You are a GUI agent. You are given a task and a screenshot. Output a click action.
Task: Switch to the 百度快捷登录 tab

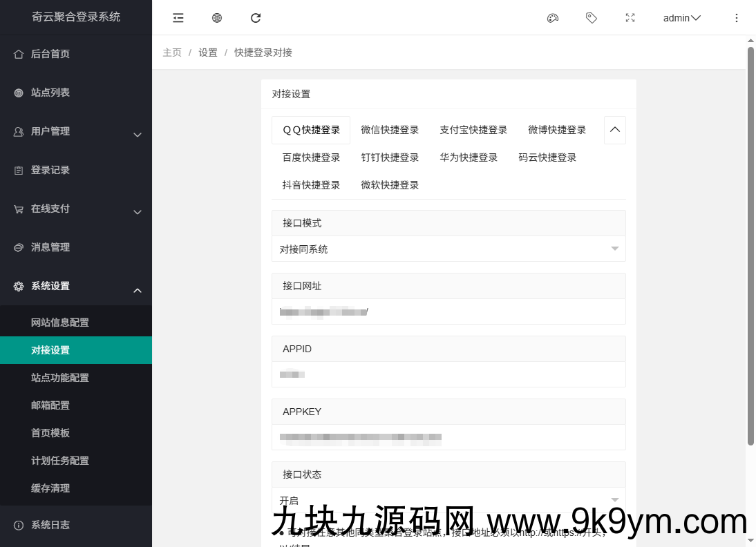[x=311, y=157]
